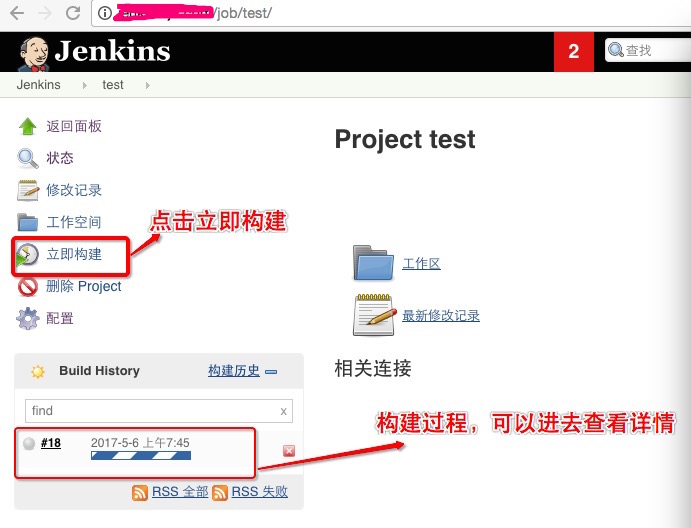Click the browser forward arrow
691x528 pixels.
pyautogui.click(x=45, y=13)
